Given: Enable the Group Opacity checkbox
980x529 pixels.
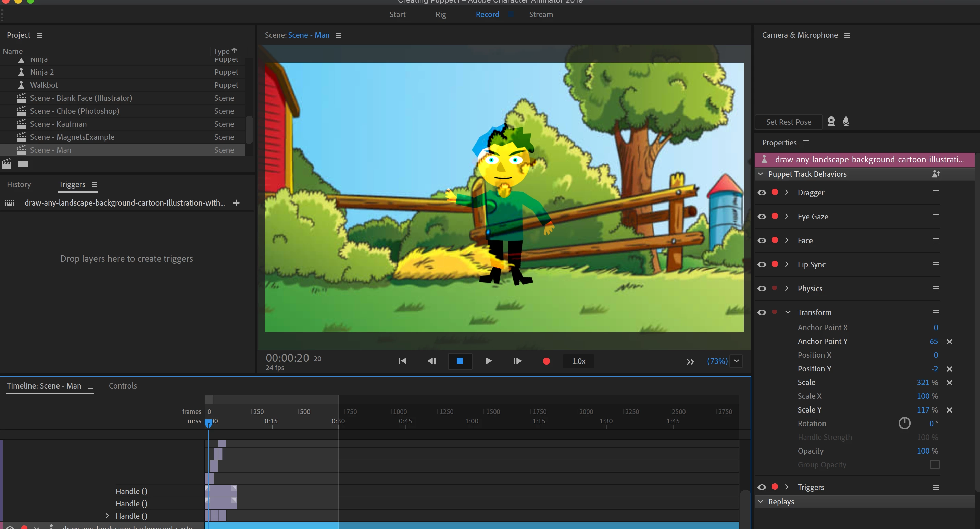Looking at the screenshot, I should [x=935, y=465].
